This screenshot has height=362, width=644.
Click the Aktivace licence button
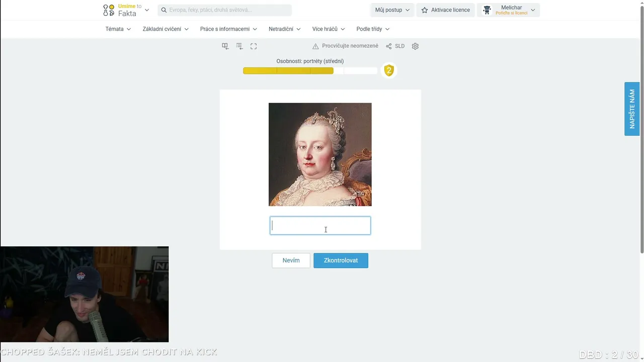(x=445, y=10)
